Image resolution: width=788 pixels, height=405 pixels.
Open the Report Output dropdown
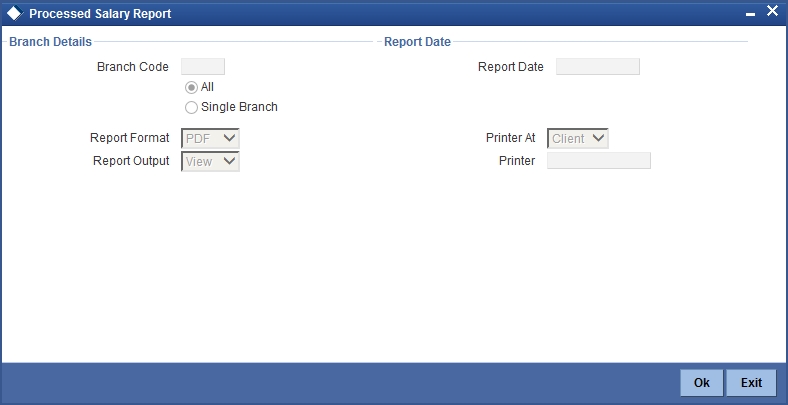pos(210,161)
